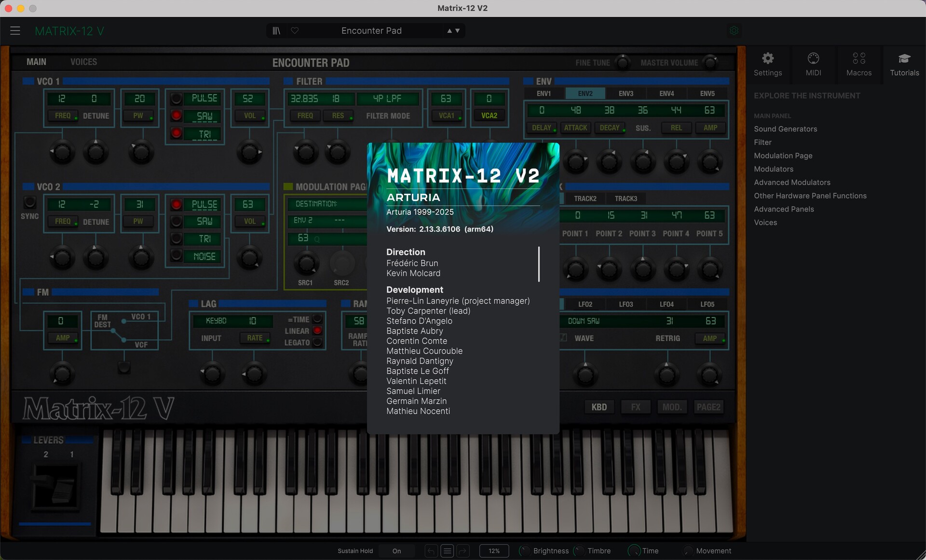Enable VCO 2 SYNC button
Viewport: 926px width, 560px height.
[x=29, y=202]
